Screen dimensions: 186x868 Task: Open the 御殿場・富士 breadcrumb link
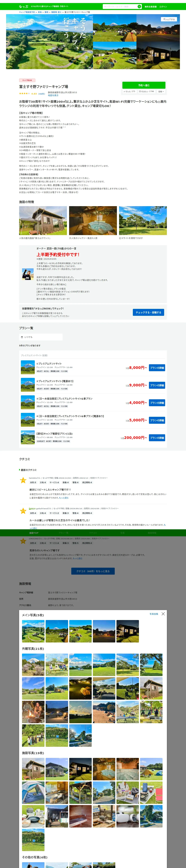pos(56,12)
